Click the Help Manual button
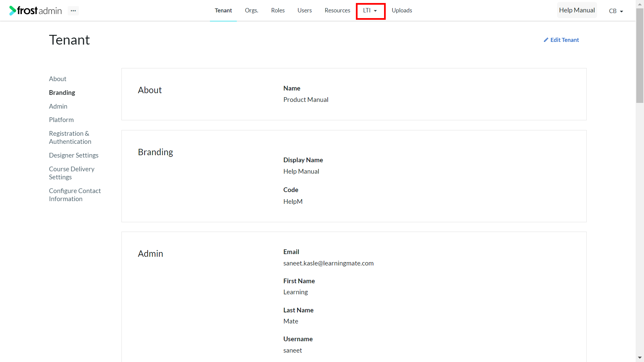The image size is (644, 362). click(x=577, y=10)
